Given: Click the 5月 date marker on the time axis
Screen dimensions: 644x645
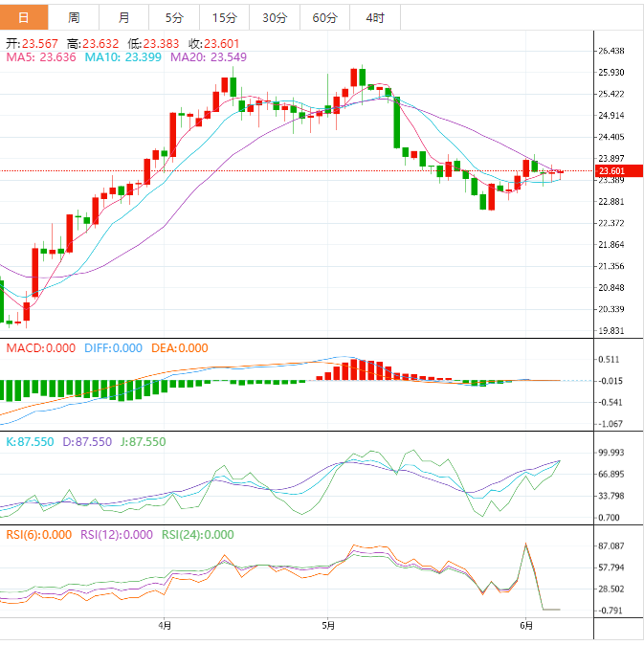Looking at the screenshot, I should pos(328,626).
